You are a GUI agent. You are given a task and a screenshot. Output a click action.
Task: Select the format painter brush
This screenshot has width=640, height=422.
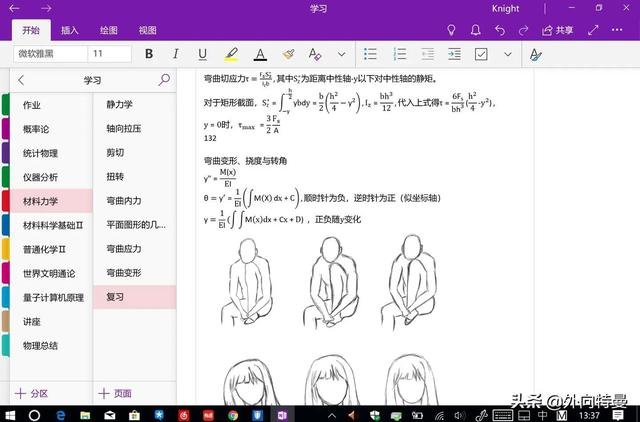[x=288, y=54]
